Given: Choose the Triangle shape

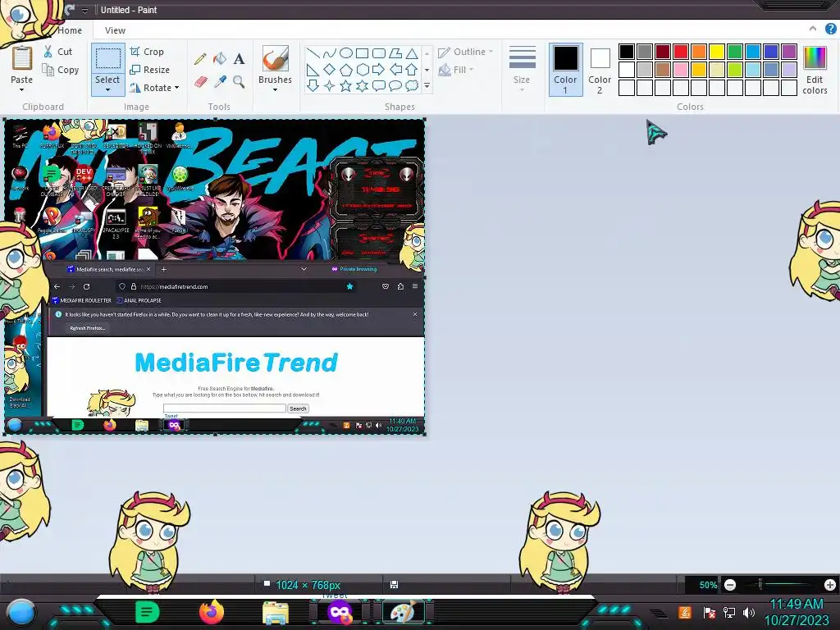Looking at the screenshot, I should click(412, 53).
